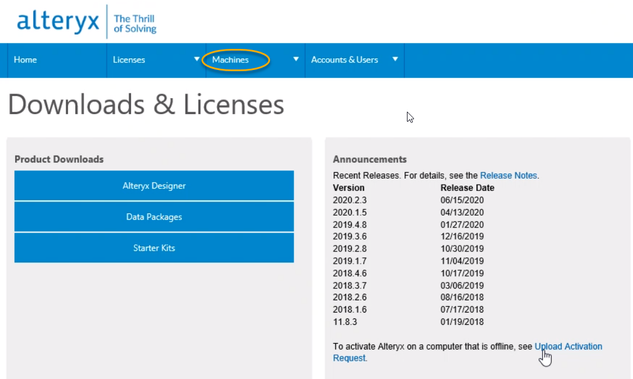633x379 pixels.
Task: Open the Data Packages downloads
Action: pyautogui.click(x=154, y=217)
